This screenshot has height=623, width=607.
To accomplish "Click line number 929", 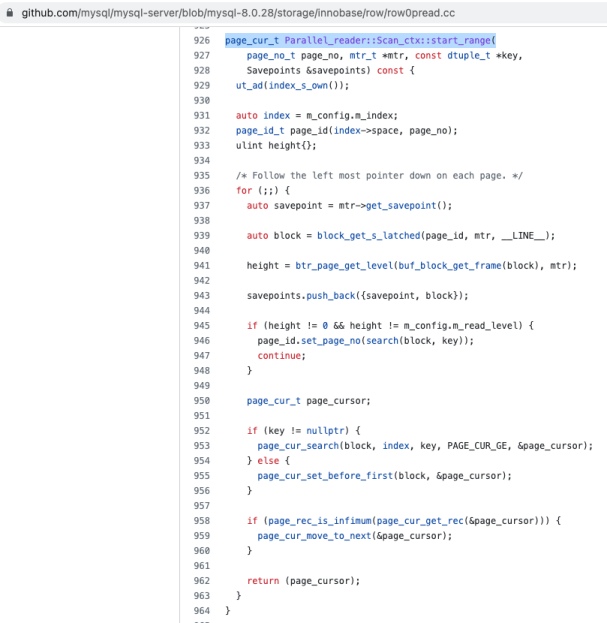I will pos(202,85).
